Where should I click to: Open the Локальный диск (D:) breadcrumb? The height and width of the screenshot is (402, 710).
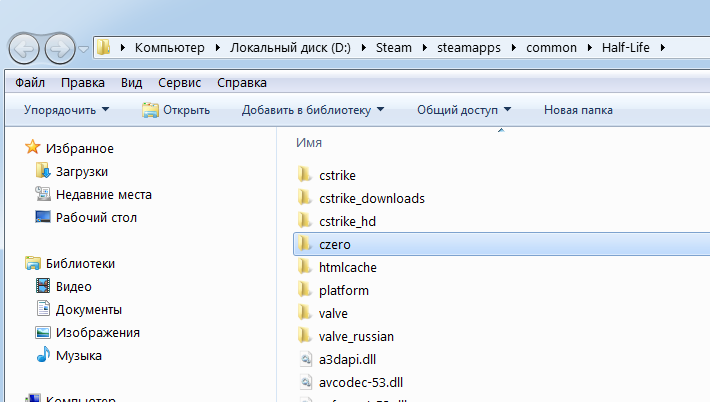(x=290, y=48)
